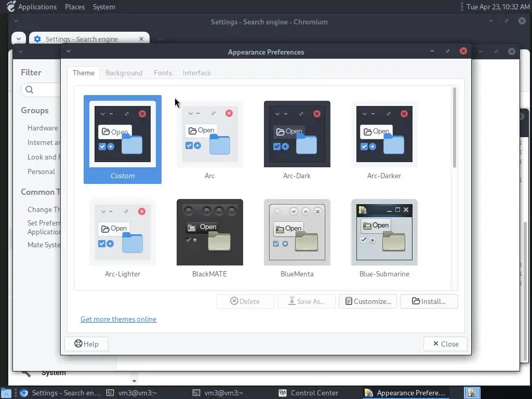This screenshot has height=399, width=532.
Task: Select Internet group in Control Center
Action: coord(44,142)
